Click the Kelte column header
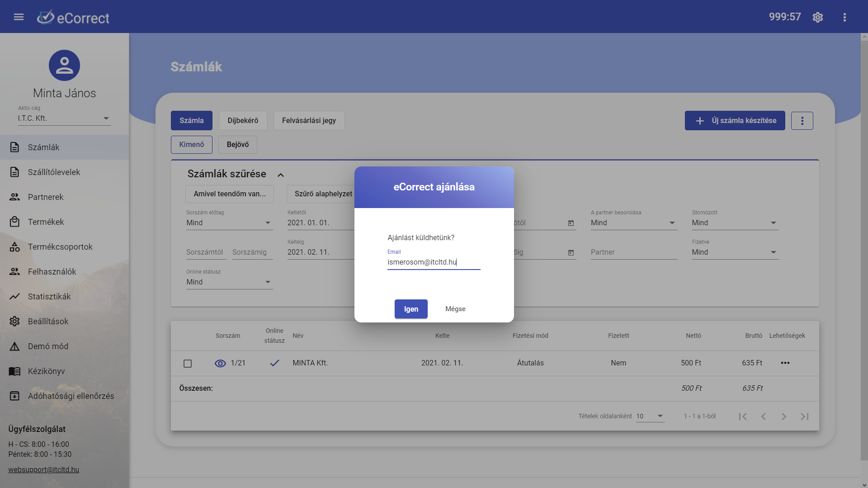This screenshot has height=488, width=868. (442, 336)
